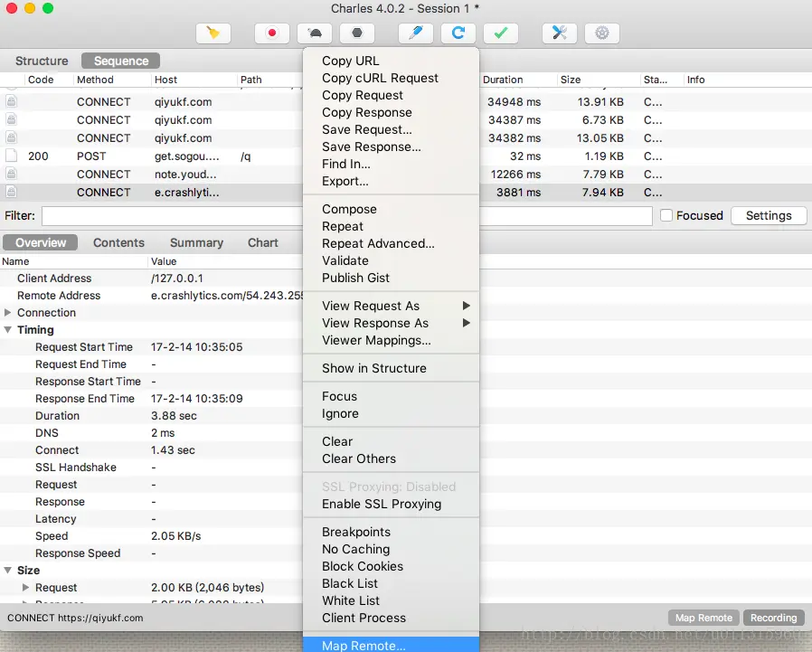Click the lock icon on note.youd... row
The height and width of the screenshot is (652, 812).
(12, 174)
